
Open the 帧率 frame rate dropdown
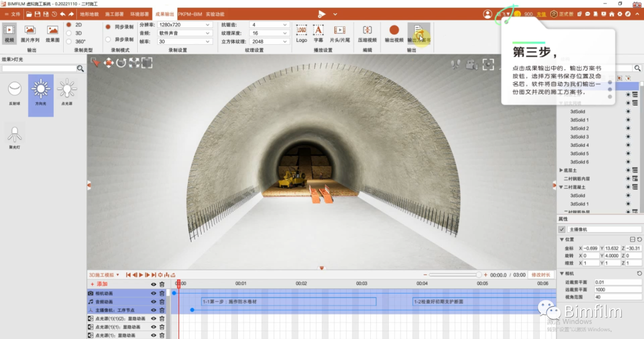[184, 42]
